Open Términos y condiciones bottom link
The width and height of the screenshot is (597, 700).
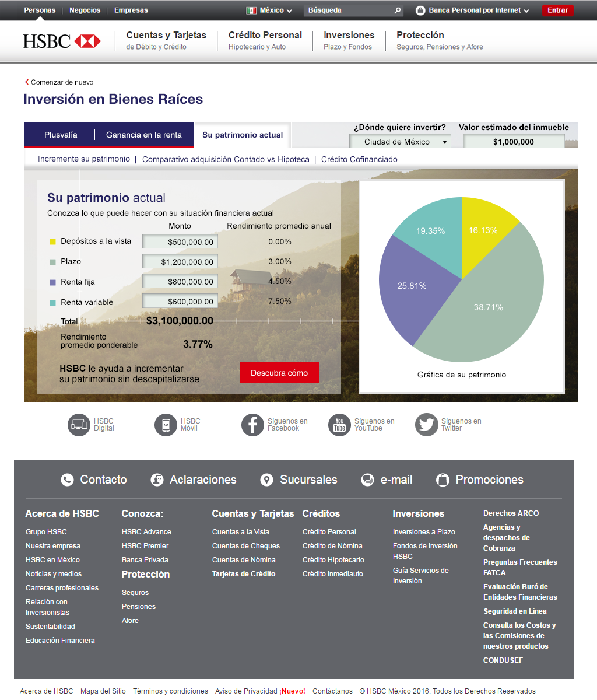(x=170, y=691)
